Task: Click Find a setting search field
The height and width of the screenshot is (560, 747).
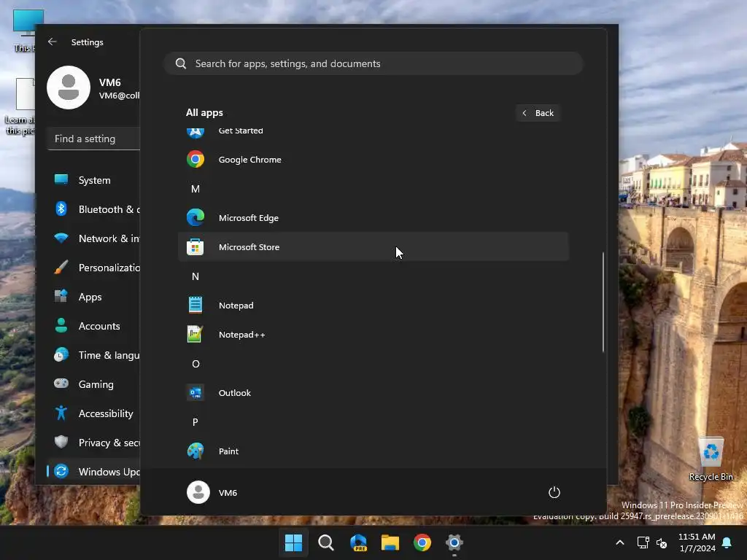Action: pos(94,139)
